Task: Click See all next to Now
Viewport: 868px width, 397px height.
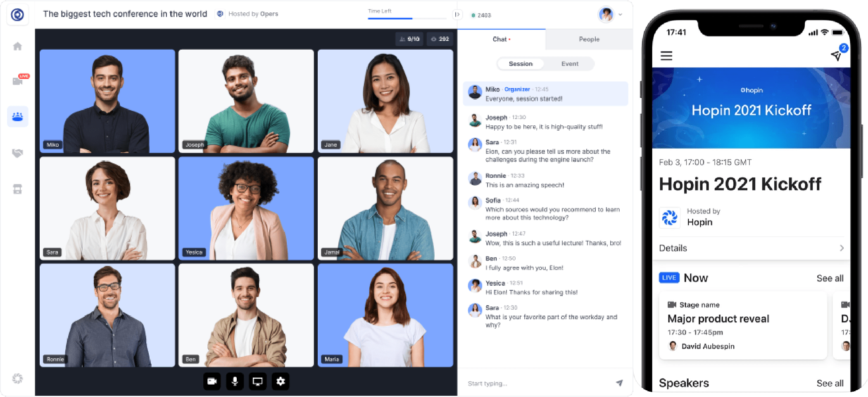Action: [x=830, y=278]
